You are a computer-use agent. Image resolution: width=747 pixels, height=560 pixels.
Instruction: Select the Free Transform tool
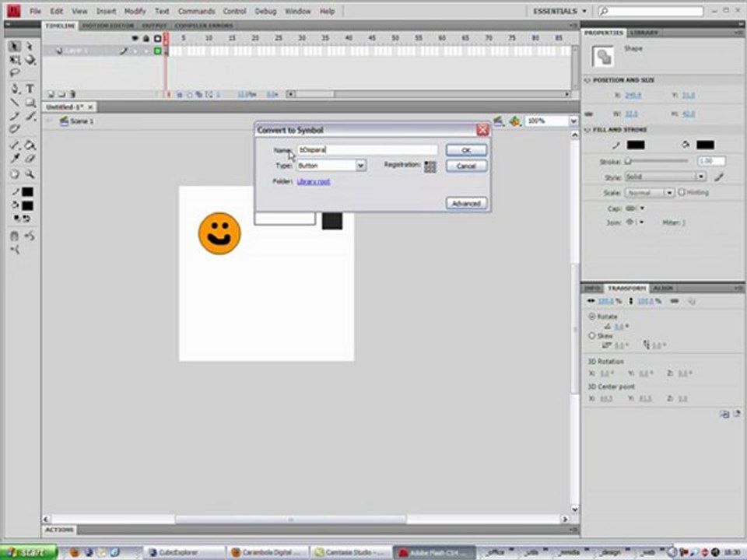tap(15, 60)
